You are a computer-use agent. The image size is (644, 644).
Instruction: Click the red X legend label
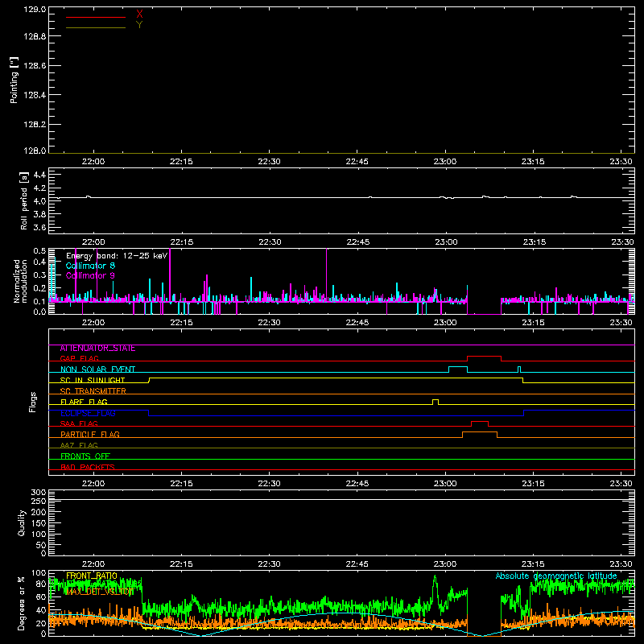point(139,14)
